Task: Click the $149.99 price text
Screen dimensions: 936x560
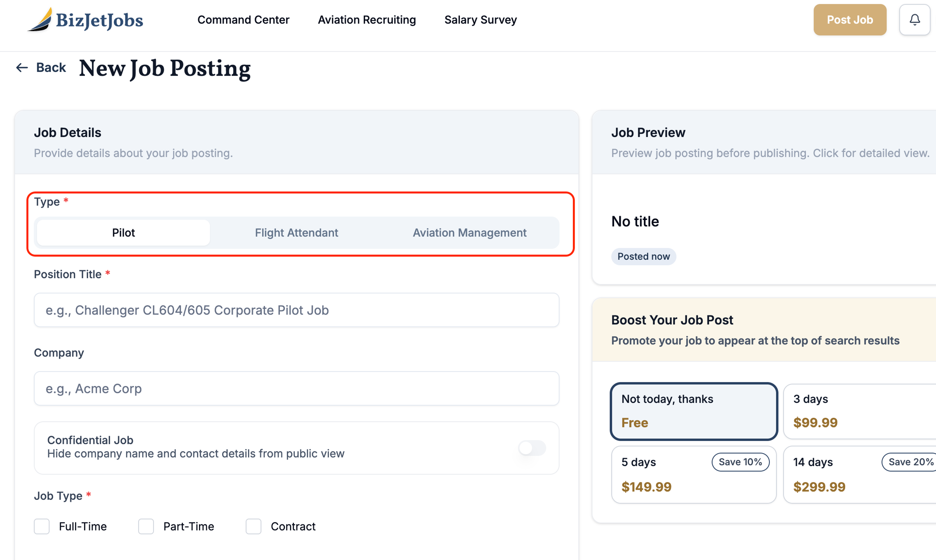Action: [x=646, y=487]
